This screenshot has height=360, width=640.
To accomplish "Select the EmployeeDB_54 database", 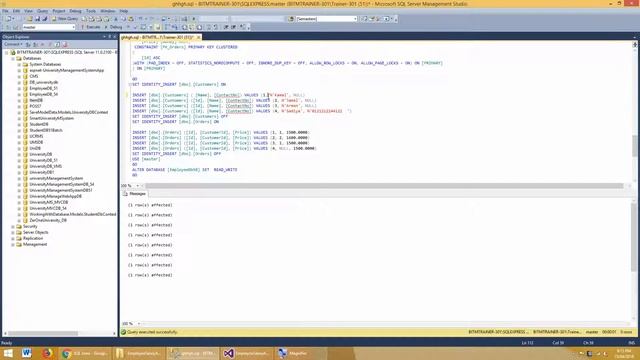I will point(43,94).
